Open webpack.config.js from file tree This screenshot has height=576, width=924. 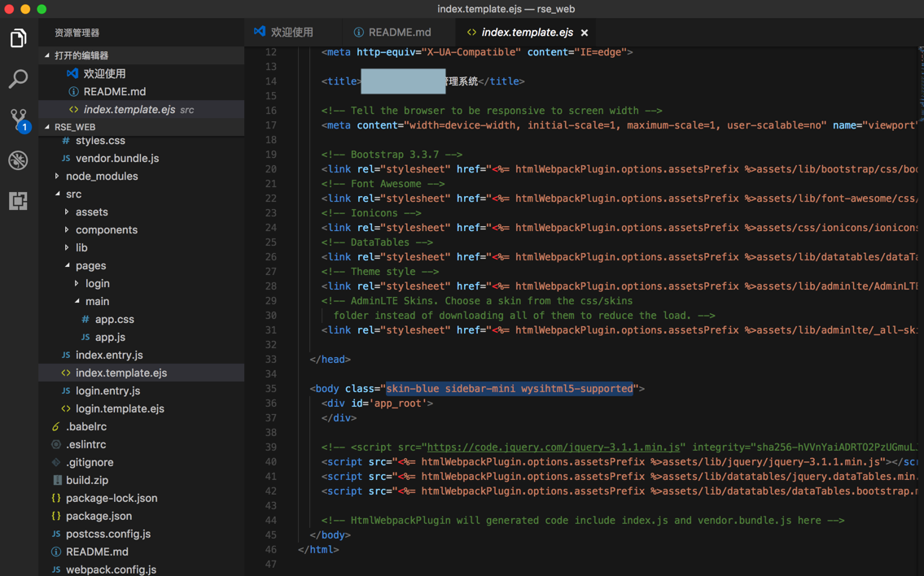click(111, 569)
